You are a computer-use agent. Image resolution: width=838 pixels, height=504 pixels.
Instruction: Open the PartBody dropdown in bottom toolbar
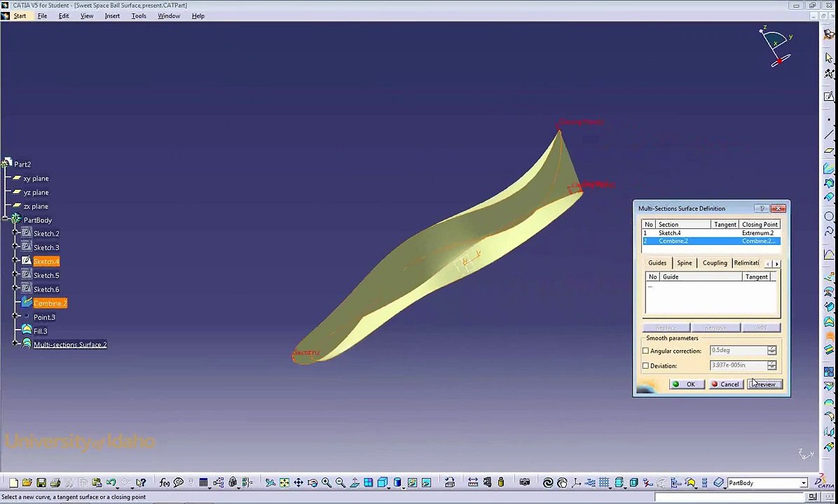[803, 483]
